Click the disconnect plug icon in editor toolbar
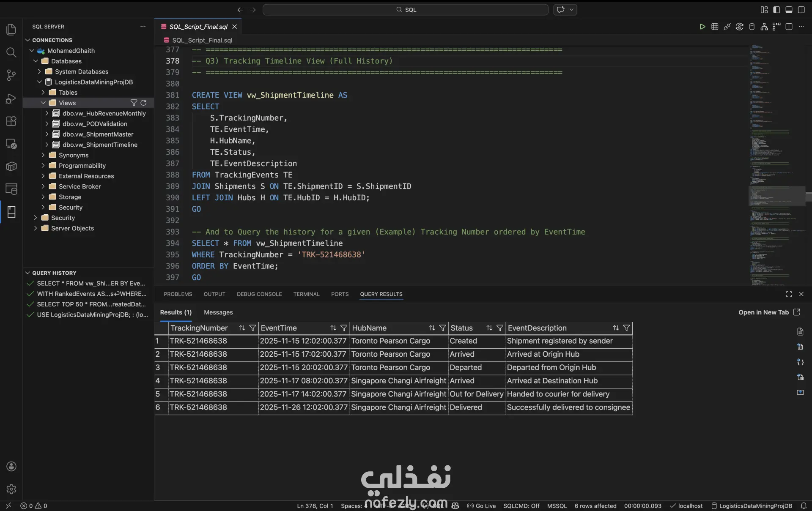The height and width of the screenshot is (511, 812). 727,27
